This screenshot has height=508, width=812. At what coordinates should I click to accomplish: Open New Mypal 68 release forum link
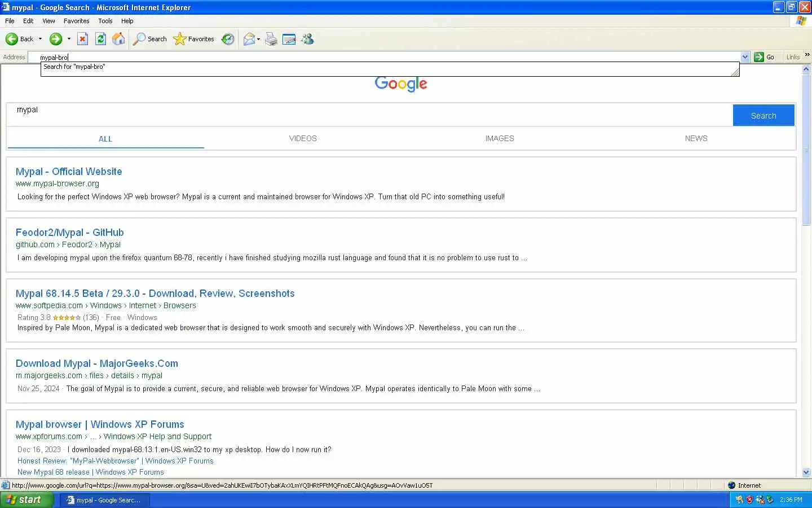[91, 472]
